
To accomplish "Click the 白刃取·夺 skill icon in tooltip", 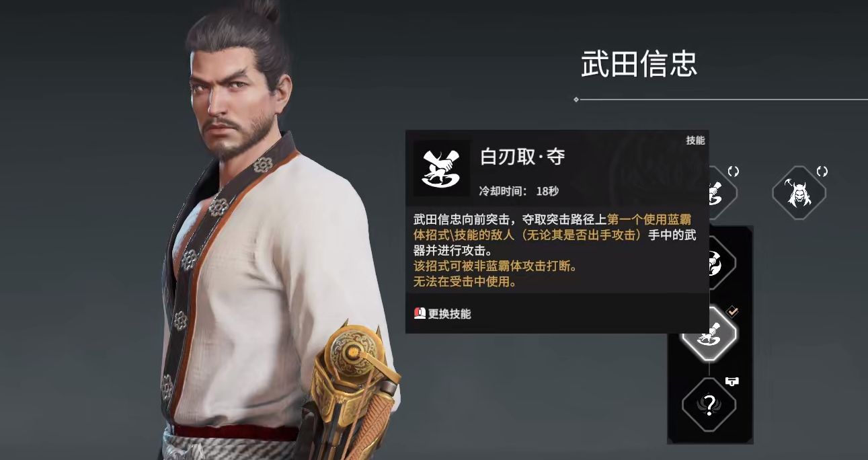I will (x=442, y=167).
